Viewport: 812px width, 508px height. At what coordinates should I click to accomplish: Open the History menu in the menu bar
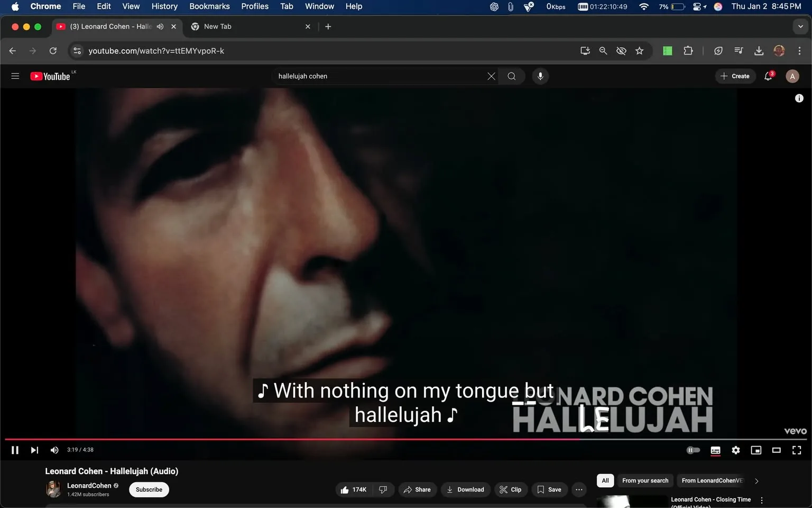164,6
